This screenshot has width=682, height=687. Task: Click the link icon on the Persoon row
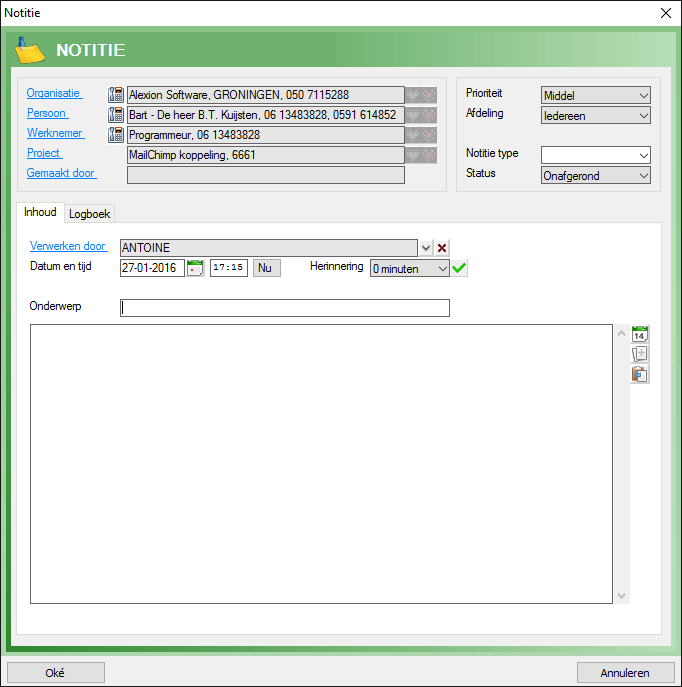point(413,115)
